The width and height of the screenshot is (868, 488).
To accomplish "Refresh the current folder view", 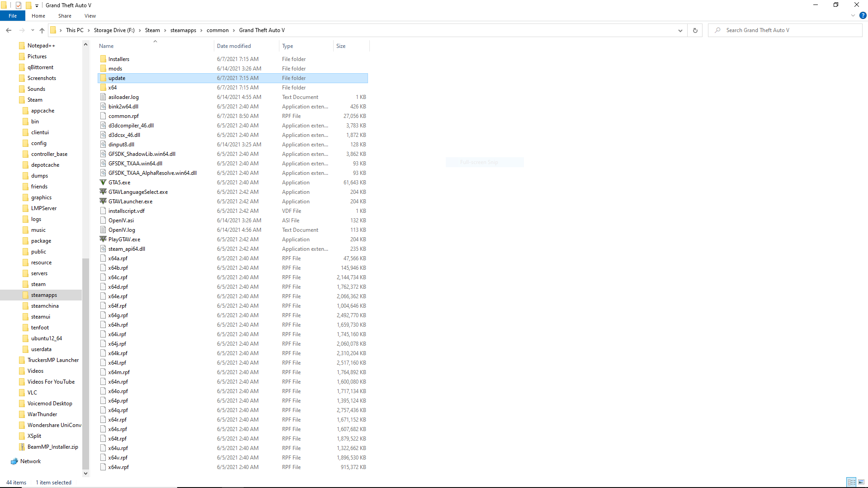I will click(695, 30).
